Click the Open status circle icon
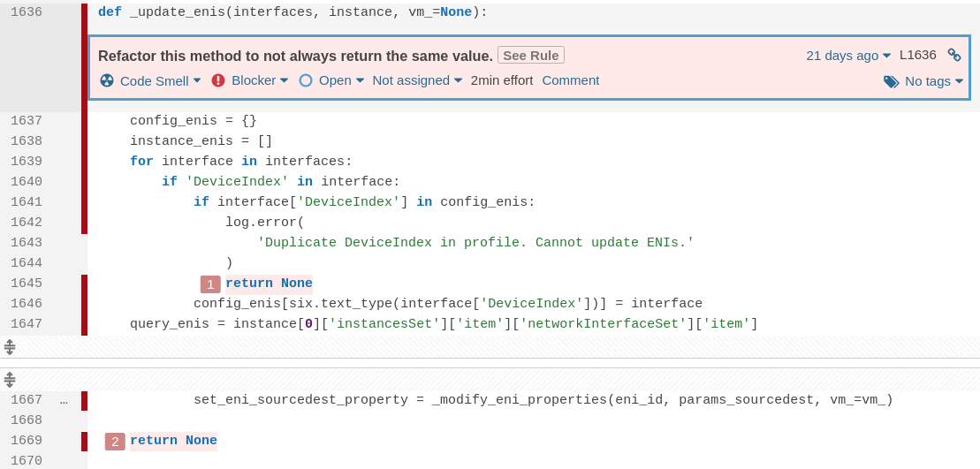 pyautogui.click(x=306, y=80)
